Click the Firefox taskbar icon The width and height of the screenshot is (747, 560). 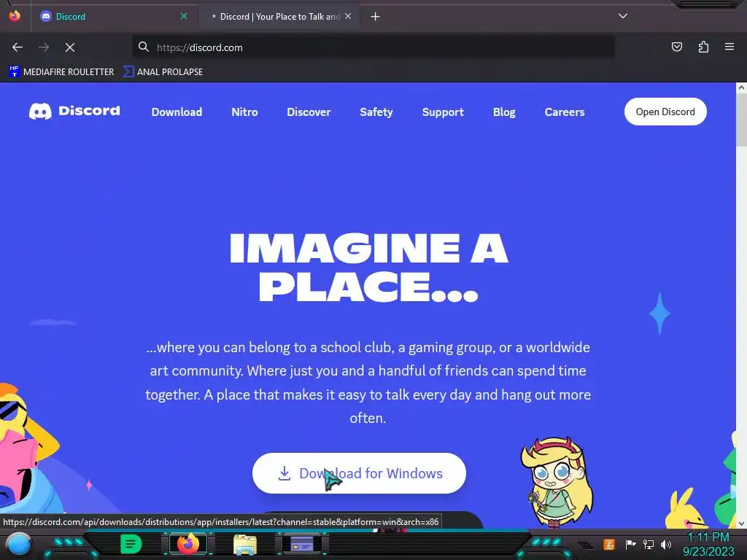(x=188, y=544)
